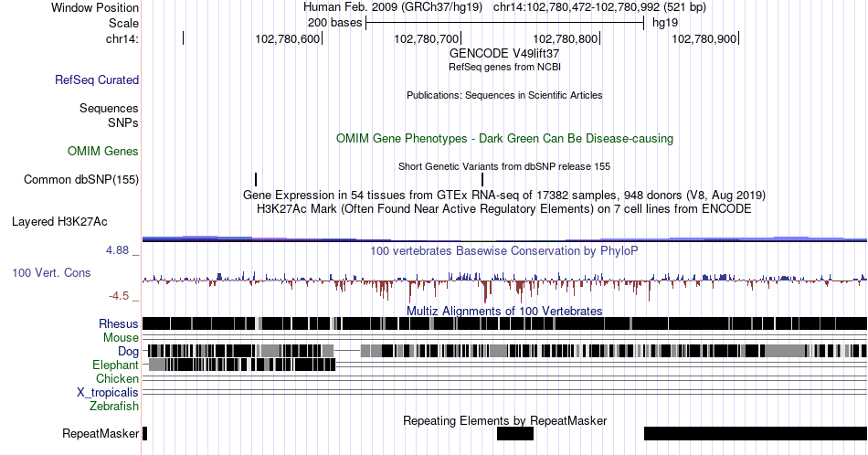Click the Human Feb. 2009 (GRCh37/hg19) assembly text
868x455 pixels.
[x=393, y=7]
